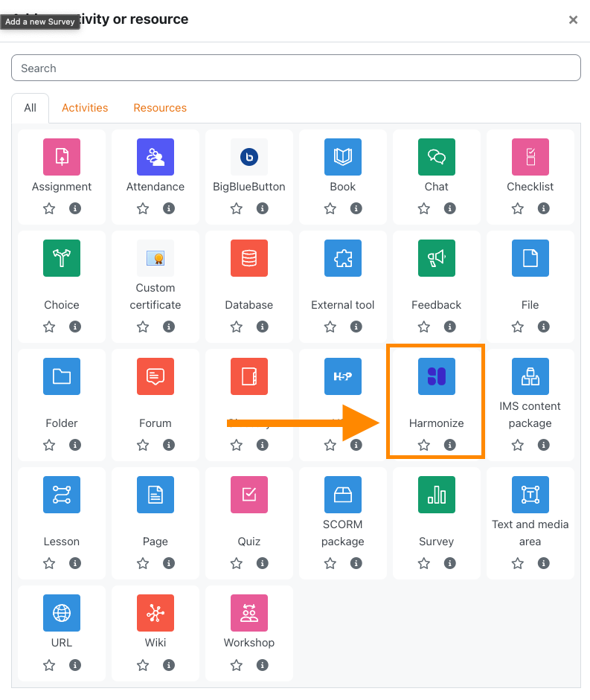Screen dimensions: 590x700
Task: Choose the Attendance activity icon
Action: (155, 157)
